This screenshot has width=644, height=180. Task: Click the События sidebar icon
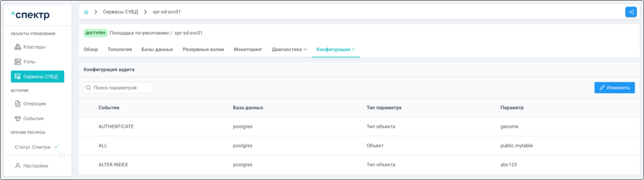[x=18, y=119]
